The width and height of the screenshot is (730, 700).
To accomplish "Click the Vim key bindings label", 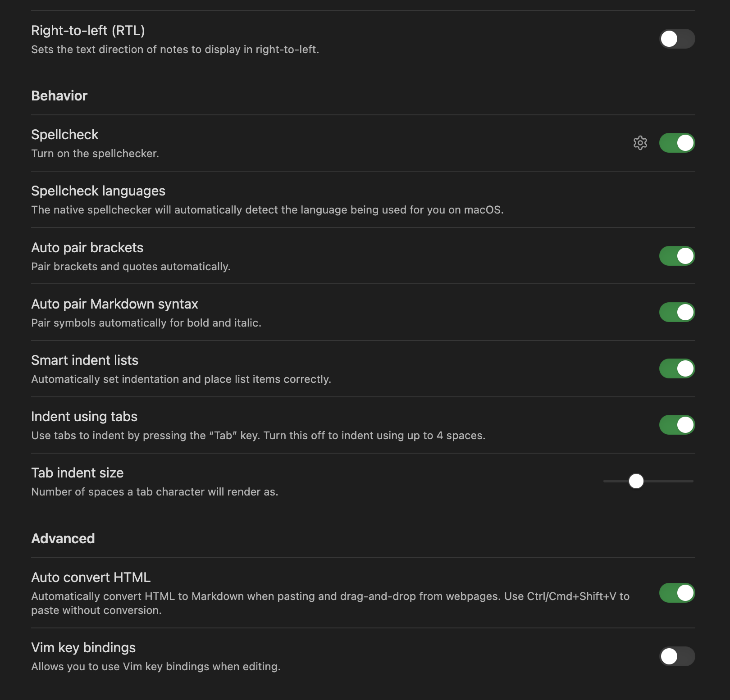I will (83, 647).
